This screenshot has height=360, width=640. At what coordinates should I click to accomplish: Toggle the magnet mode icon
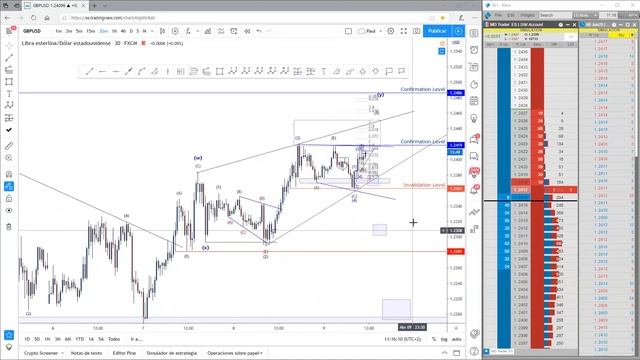pos(9,174)
